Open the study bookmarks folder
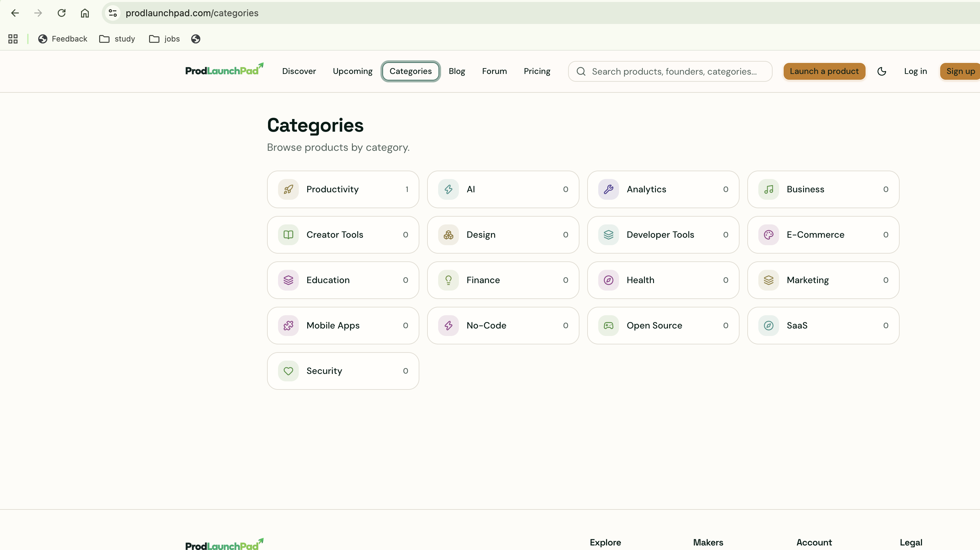Viewport: 980px width, 550px height. 117,39
